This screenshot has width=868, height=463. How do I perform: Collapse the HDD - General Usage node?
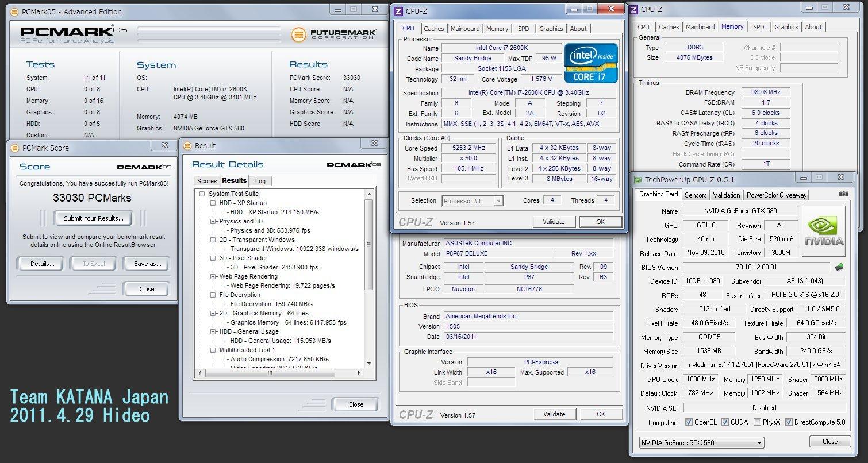coord(213,332)
